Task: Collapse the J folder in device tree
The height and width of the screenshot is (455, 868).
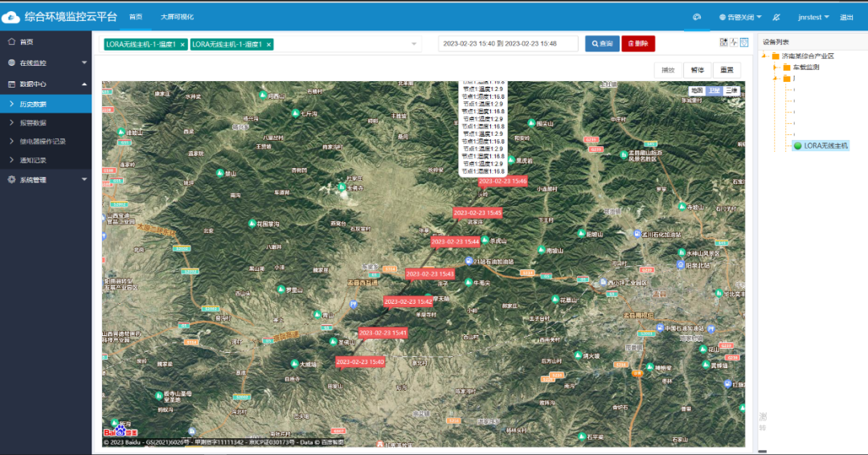Action: coord(776,79)
